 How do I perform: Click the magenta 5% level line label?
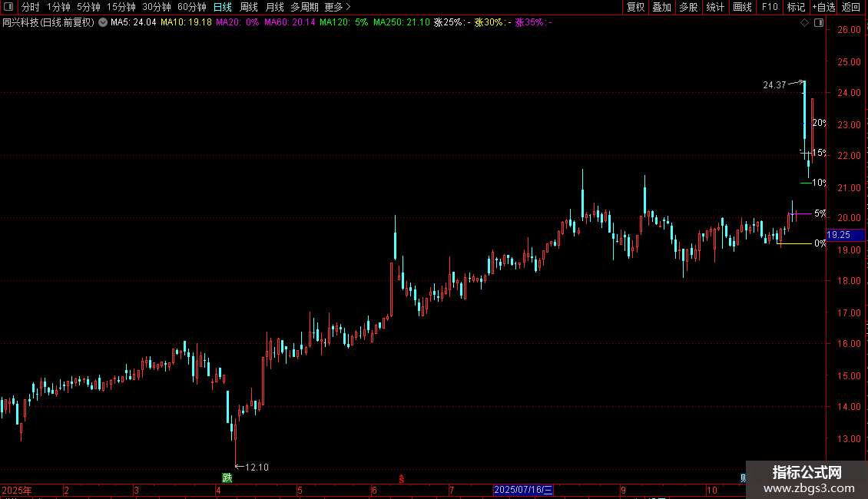click(x=820, y=213)
